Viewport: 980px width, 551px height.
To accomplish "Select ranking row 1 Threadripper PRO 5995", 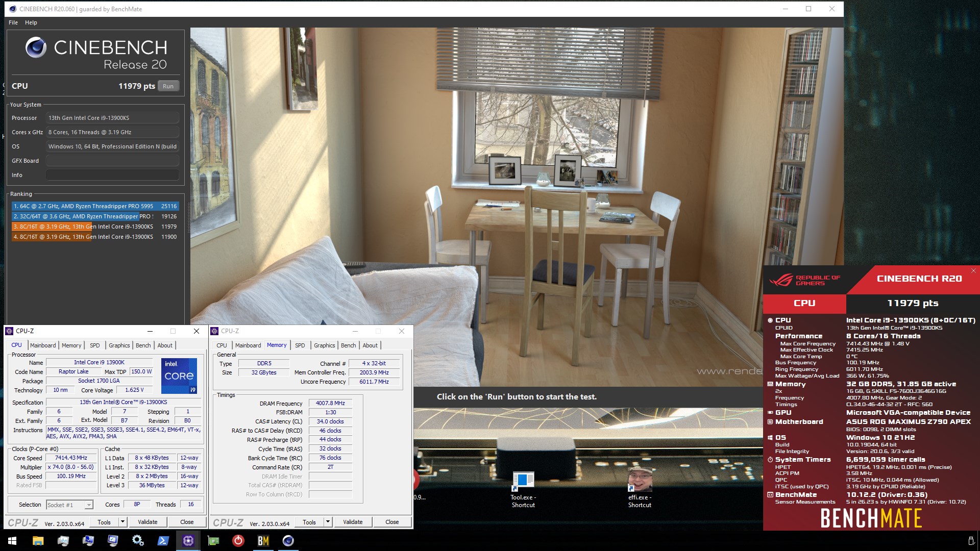I will click(x=95, y=206).
